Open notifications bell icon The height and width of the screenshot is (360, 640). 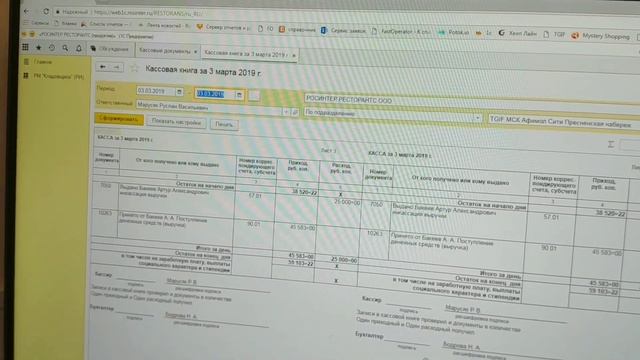pyautogui.click(x=79, y=49)
